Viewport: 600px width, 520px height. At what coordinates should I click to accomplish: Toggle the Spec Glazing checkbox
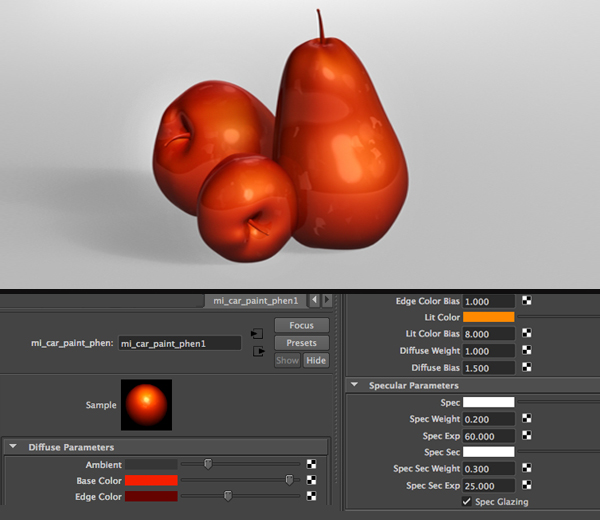coord(466,501)
